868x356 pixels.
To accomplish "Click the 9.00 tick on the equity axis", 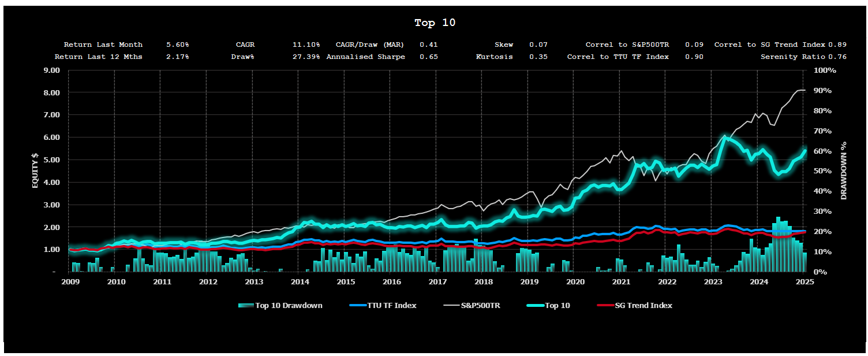I will point(52,71).
